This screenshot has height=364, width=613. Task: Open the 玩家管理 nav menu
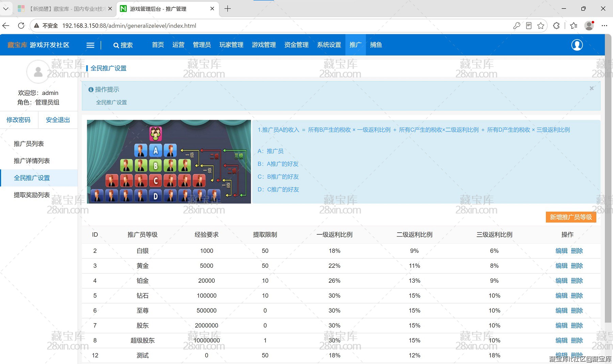pos(232,45)
